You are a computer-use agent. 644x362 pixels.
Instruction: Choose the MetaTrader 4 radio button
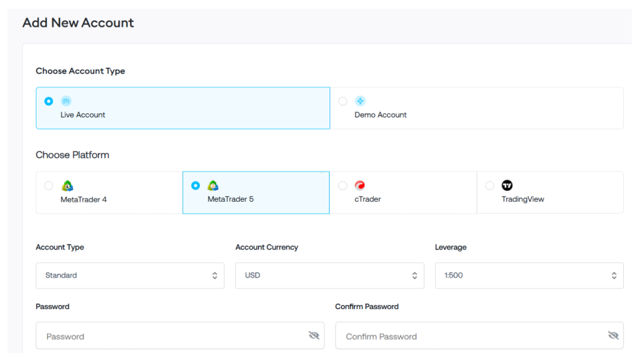[x=48, y=185]
